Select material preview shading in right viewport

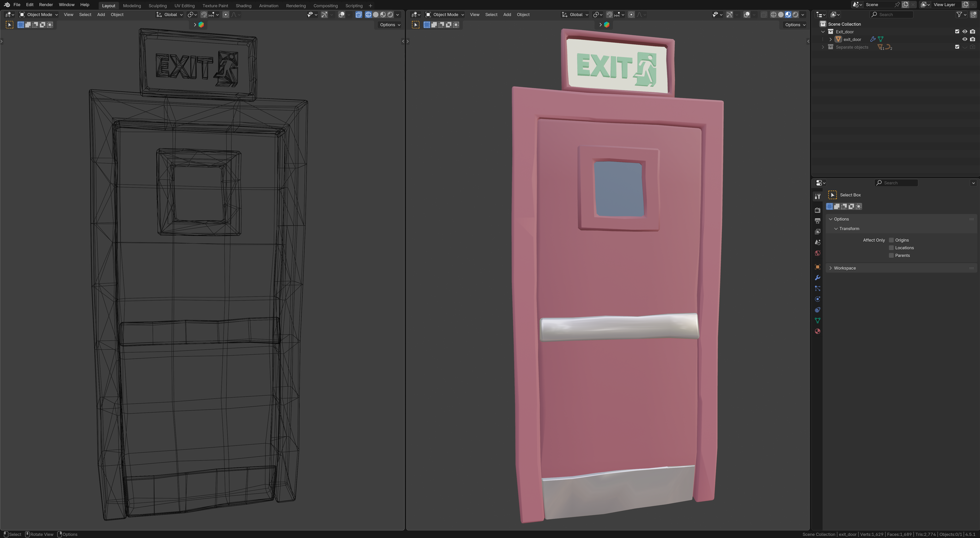tap(788, 15)
